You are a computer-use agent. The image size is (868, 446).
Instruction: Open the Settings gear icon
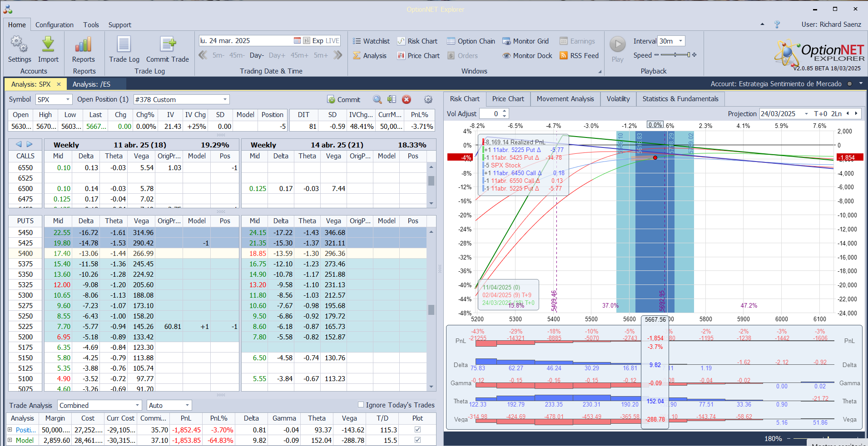point(19,44)
